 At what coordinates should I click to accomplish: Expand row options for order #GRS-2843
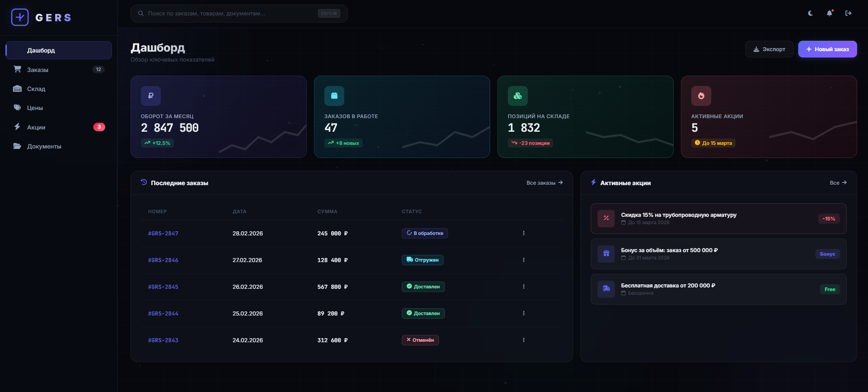click(x=524, y=340)
